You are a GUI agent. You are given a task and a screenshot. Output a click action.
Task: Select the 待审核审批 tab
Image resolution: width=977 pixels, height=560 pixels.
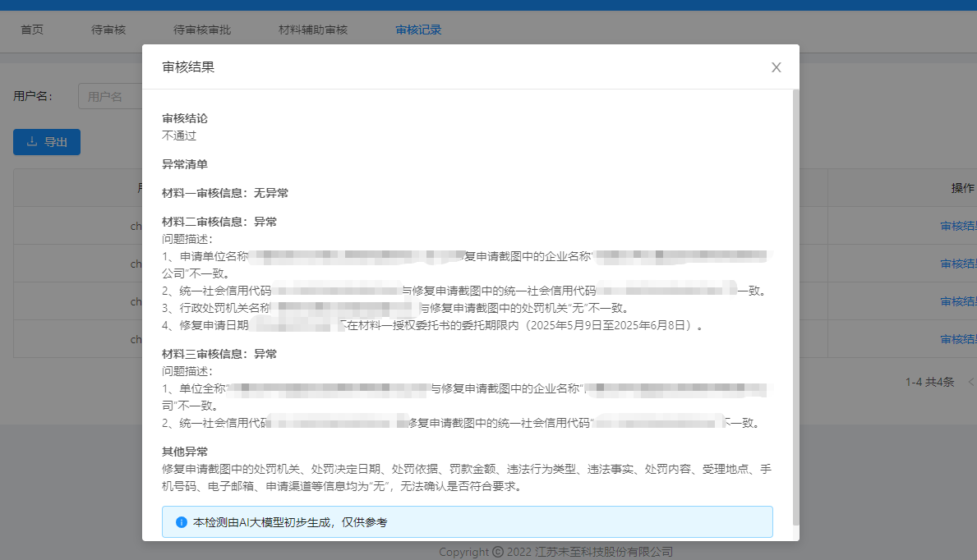tap(202, 30)
